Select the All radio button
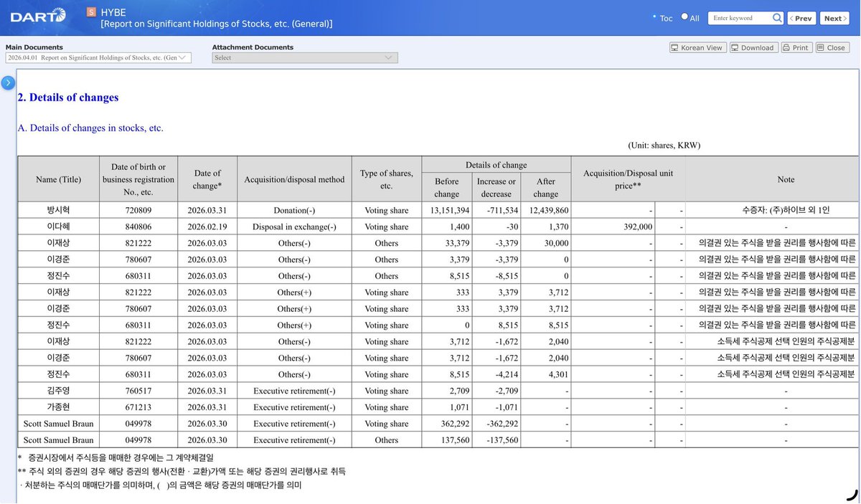Viewport: 861px width, 504px height. click(x=684, y=17)
